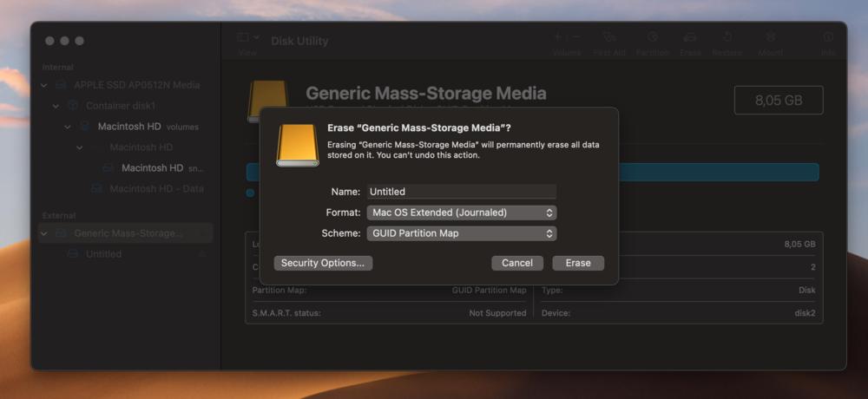Remove a volume with the minus icon
868x399 pixels.
pyautogui.click(x=576, y=37)
